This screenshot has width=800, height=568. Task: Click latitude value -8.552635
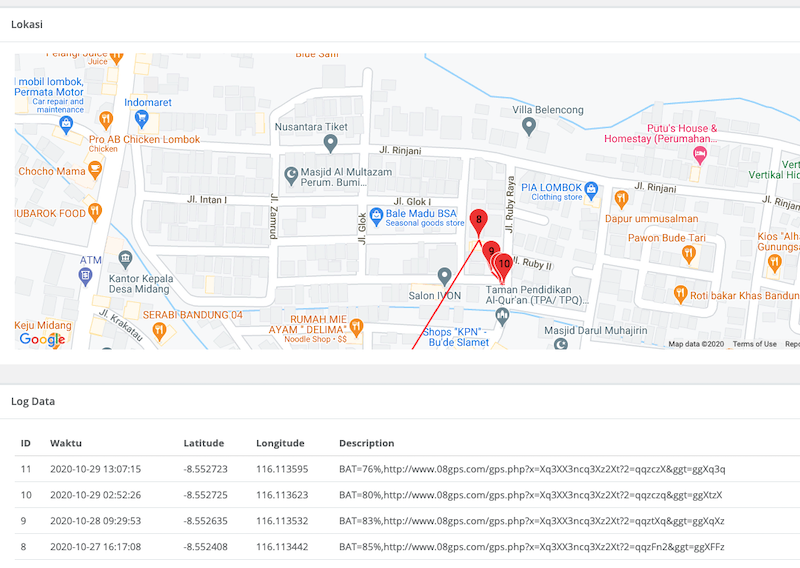(x=206, y=521)
